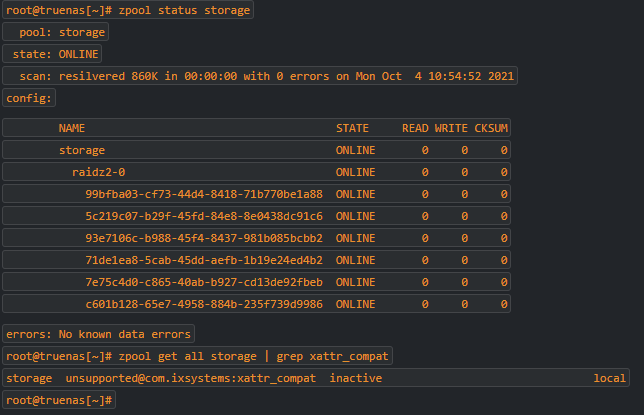Select the 'storage' pool name in config table
The width and height of the screenshot is (644, 415).
[x=82, y=150]
